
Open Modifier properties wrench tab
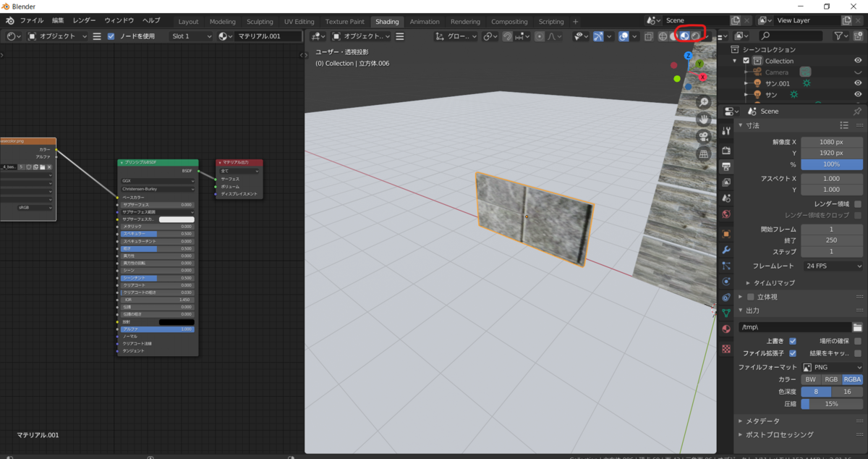click(x=726, y=250)
